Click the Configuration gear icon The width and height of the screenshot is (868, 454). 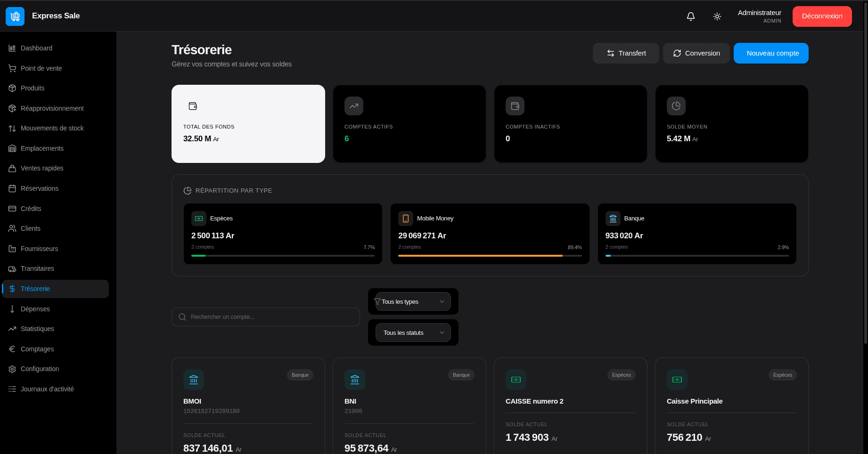12,369
